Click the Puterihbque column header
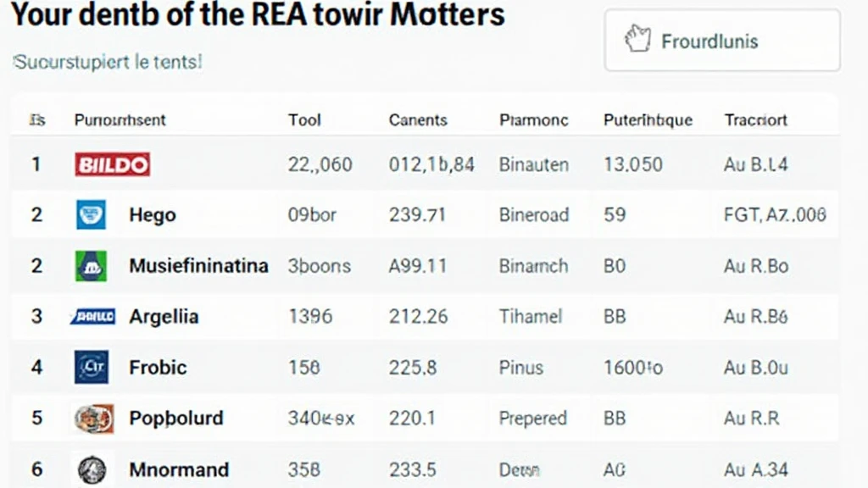Screen dimensions: 868x488 pos(648,120)
